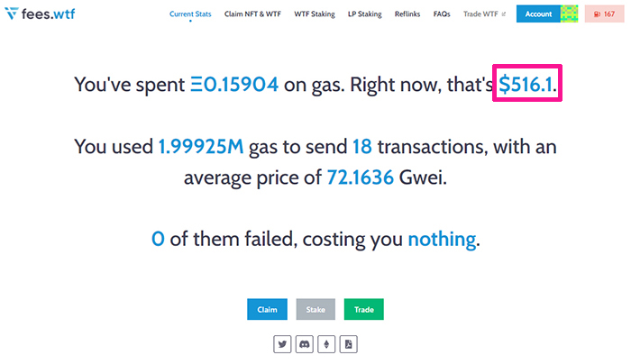
Task: Click the highlighted $516.1 amount
Action: [x=526, y=85]
